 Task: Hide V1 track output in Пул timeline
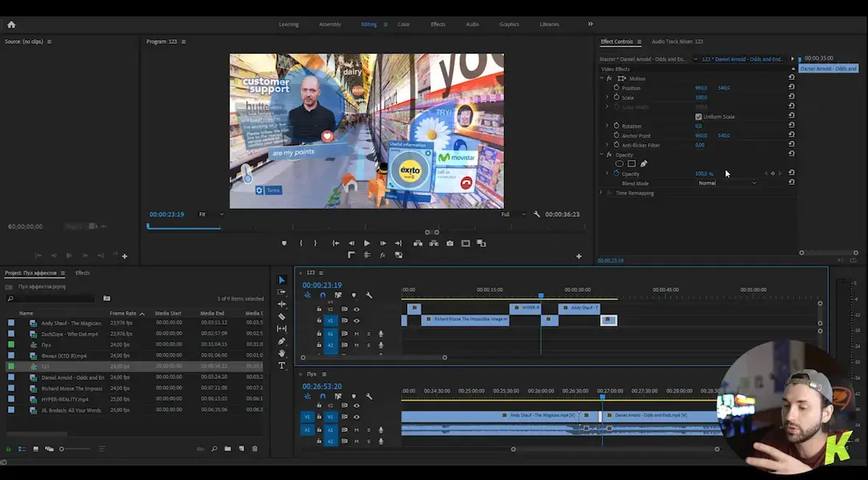tap(357, 417)
